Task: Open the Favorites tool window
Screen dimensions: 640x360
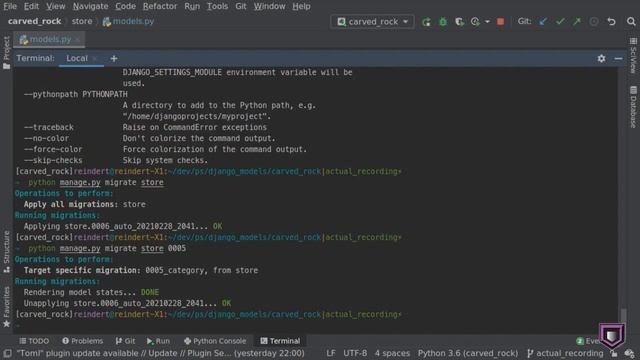Action: pyautogui.click(x=7, y=307)
